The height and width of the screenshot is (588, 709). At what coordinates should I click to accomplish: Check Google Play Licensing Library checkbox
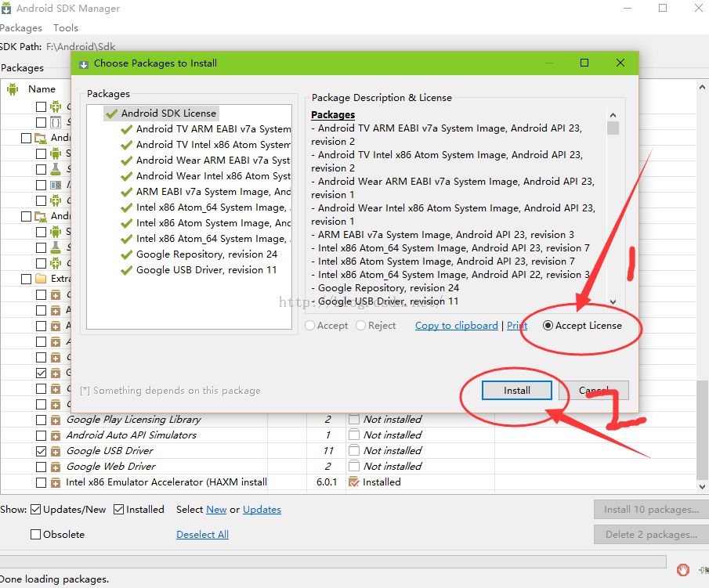pyautogui.click(x=42, y=420)
